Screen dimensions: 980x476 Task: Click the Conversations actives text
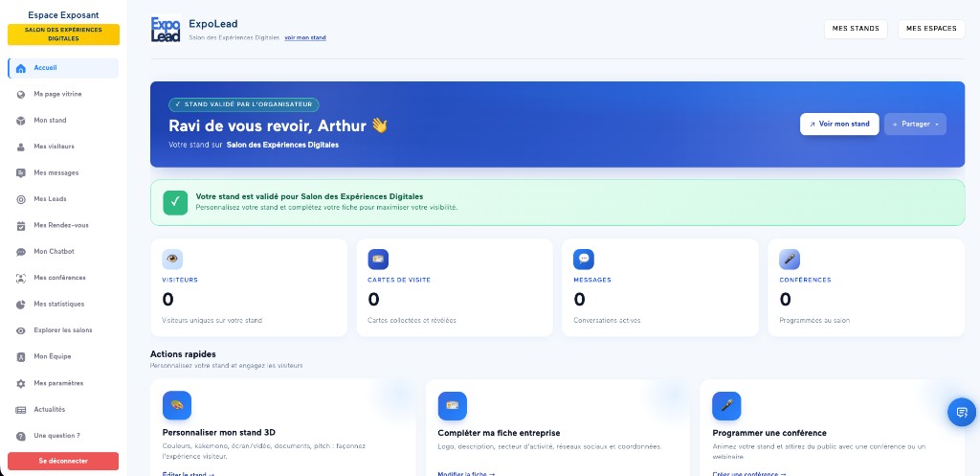tap(607, 320)
